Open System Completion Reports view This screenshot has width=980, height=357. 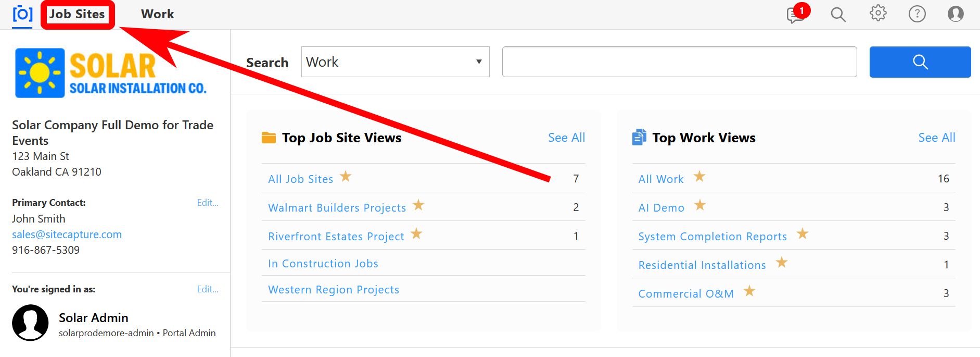[712, 236]
